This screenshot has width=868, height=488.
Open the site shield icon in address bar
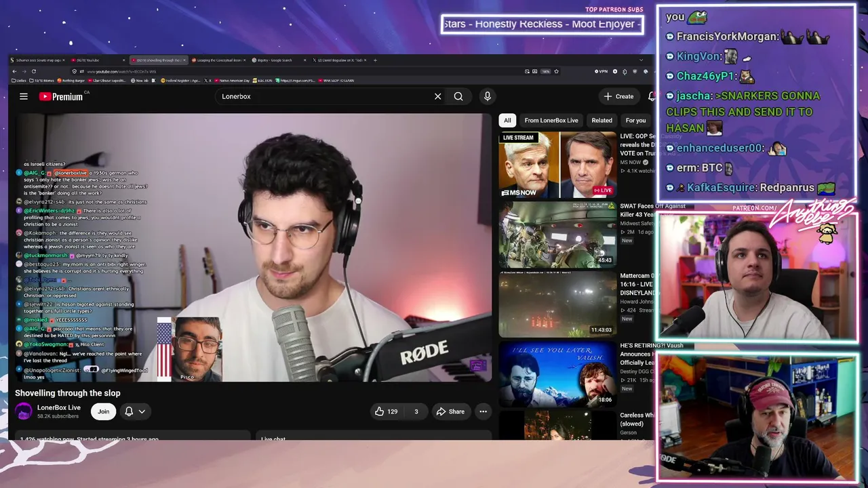pyautogui.click(x=75, y=71)
